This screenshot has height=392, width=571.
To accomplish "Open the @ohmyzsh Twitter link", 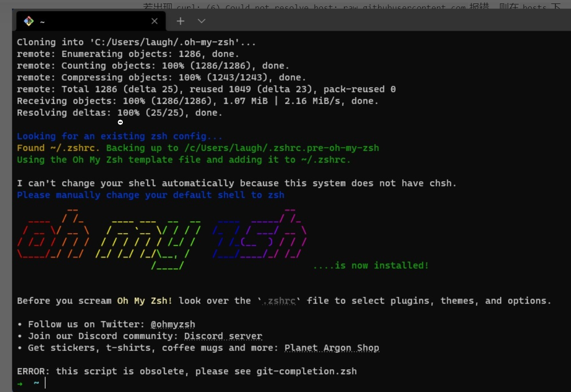I will tap(173, 325).
